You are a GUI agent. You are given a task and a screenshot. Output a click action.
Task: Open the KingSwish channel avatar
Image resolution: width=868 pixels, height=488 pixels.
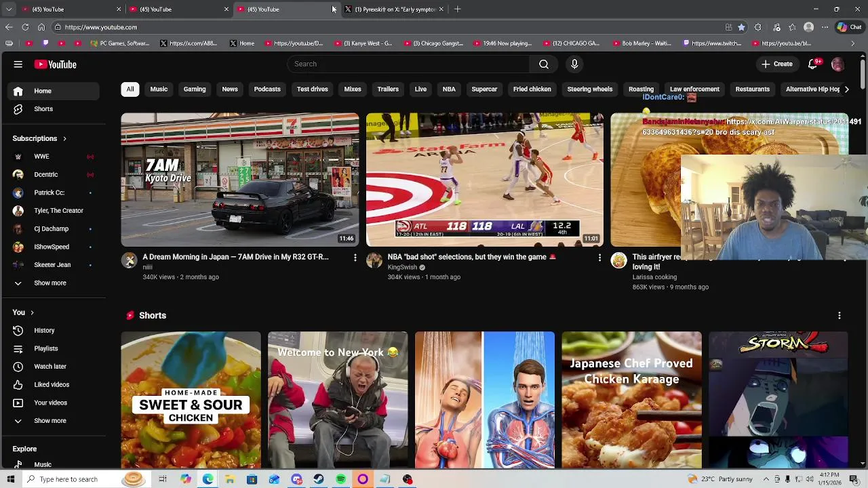(x=374, y=261)
